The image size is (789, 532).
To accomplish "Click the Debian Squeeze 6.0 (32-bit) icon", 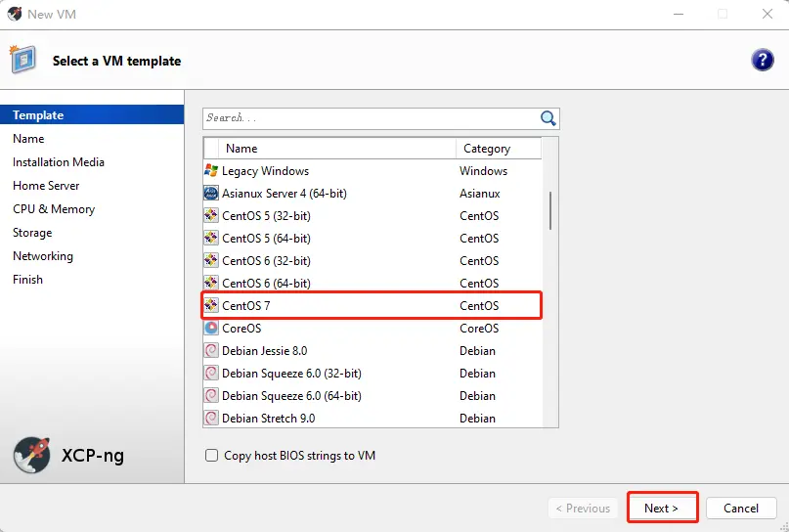I will coord(211,373).
